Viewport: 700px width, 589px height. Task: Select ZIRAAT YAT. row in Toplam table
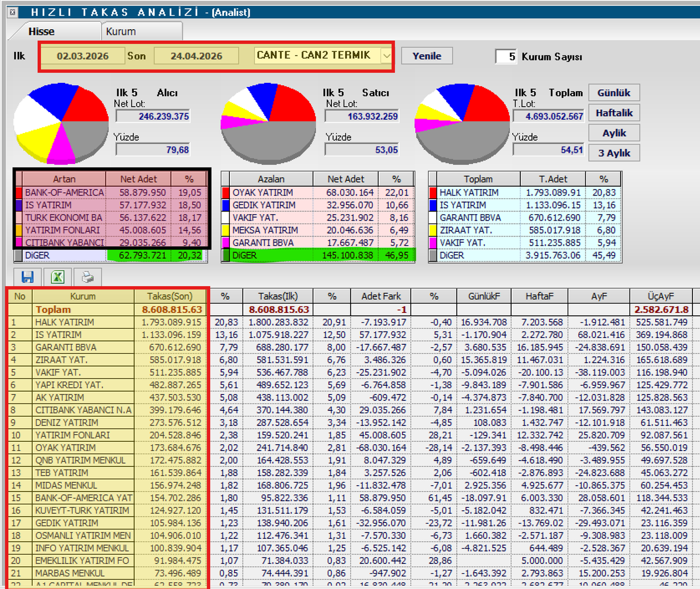pos(526,230)
